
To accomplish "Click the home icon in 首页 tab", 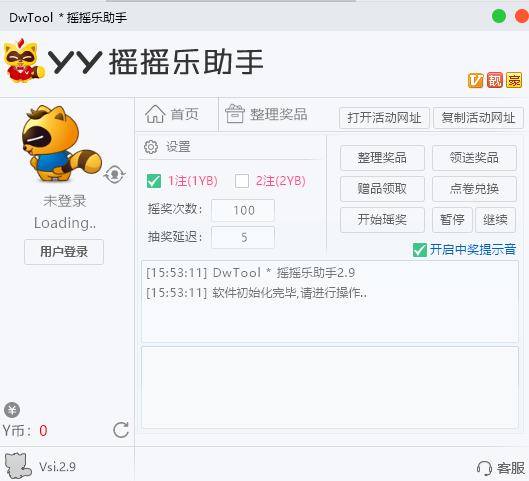I will pyautogui.click(x=155, y=114).
